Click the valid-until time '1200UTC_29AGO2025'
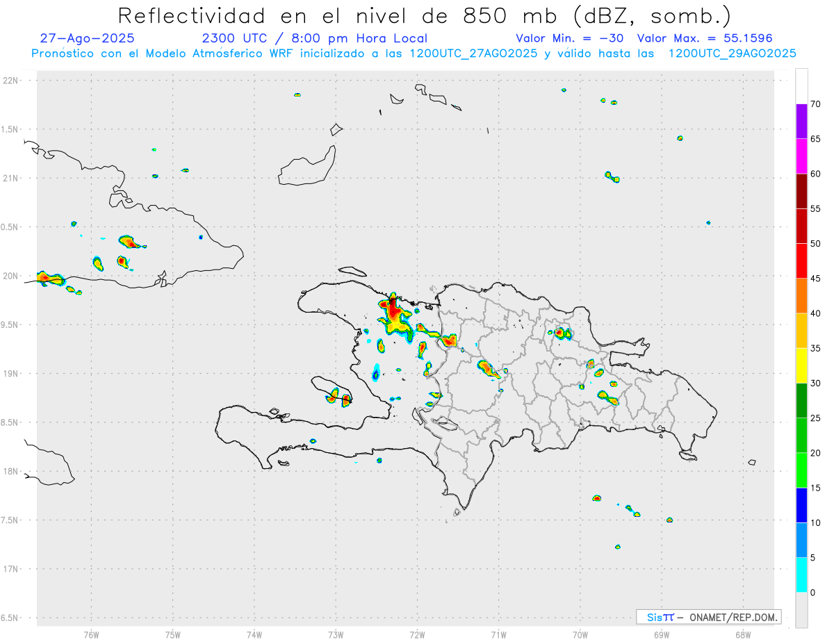Image resolution: width=834 pixels, height=644 pixels. pos(732,53)
